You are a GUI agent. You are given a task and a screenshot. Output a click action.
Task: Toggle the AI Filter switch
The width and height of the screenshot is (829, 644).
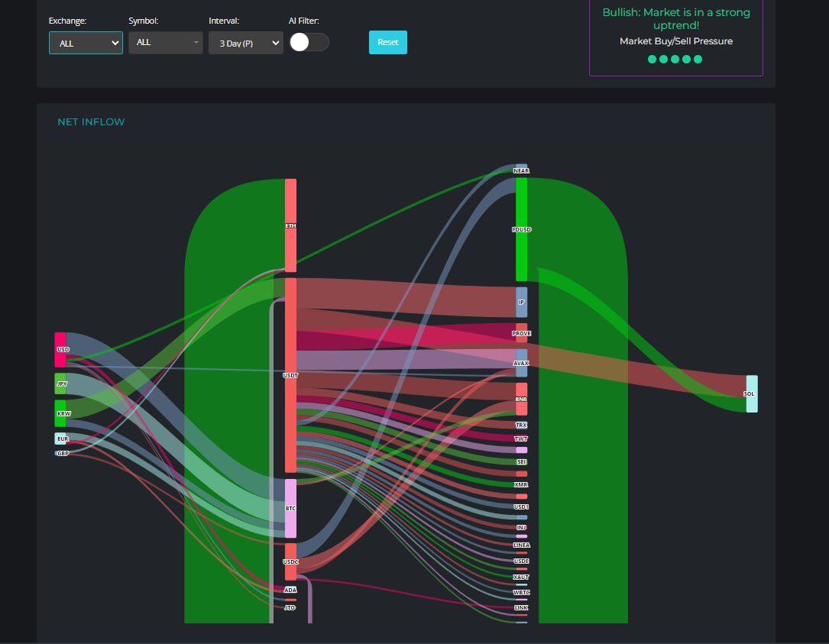pos(309,43)
